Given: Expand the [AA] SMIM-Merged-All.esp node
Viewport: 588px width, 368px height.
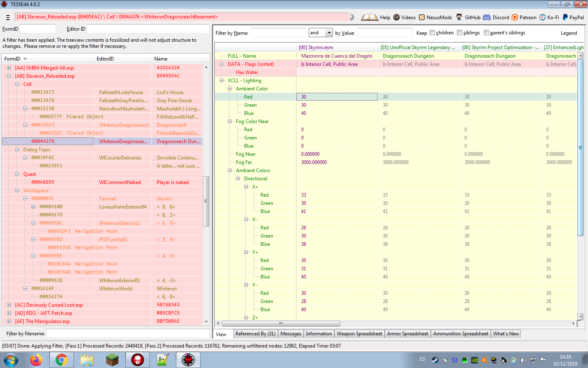Looking at the screenshot, I should tap(9, 68).
